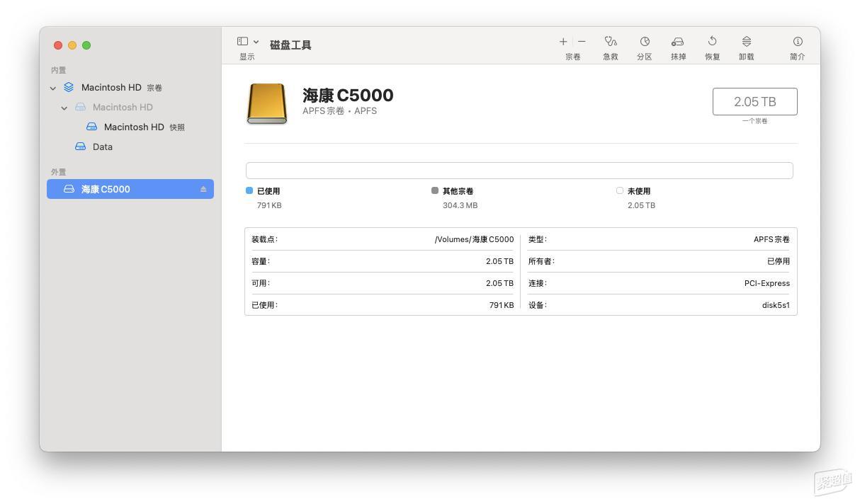Close the Disk Utility window
860x504 pixels.
[x=58, y=45]
